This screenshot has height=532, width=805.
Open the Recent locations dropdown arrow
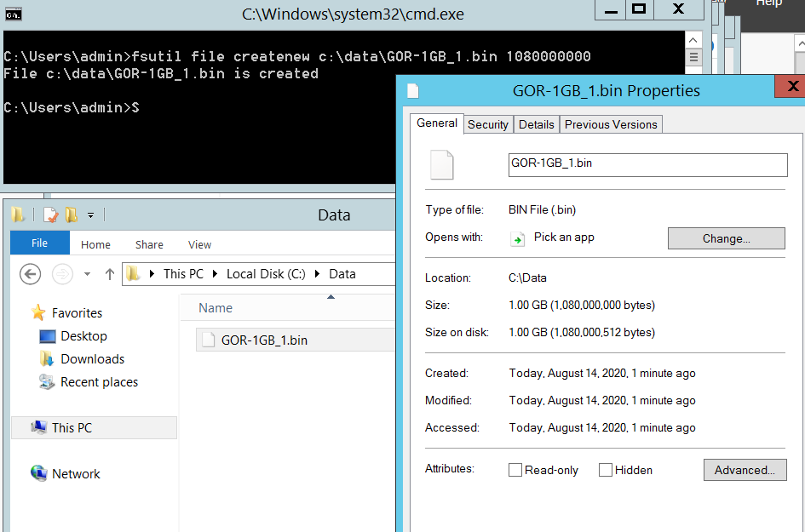coord(87,274)
